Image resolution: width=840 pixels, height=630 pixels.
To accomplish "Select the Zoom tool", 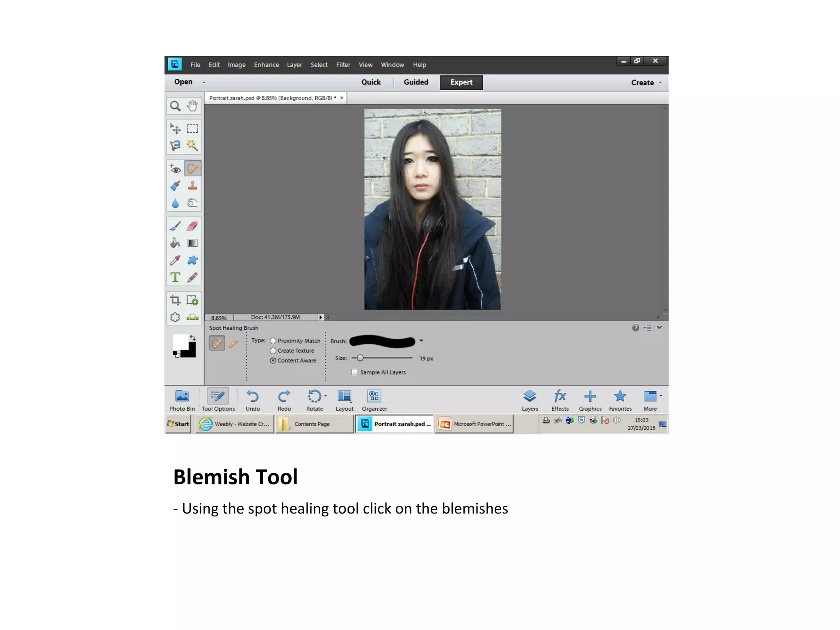I will click(175, 106).
